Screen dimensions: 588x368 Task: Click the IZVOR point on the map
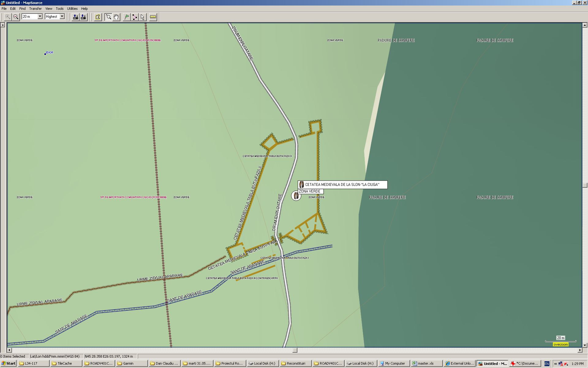[45, 54]
